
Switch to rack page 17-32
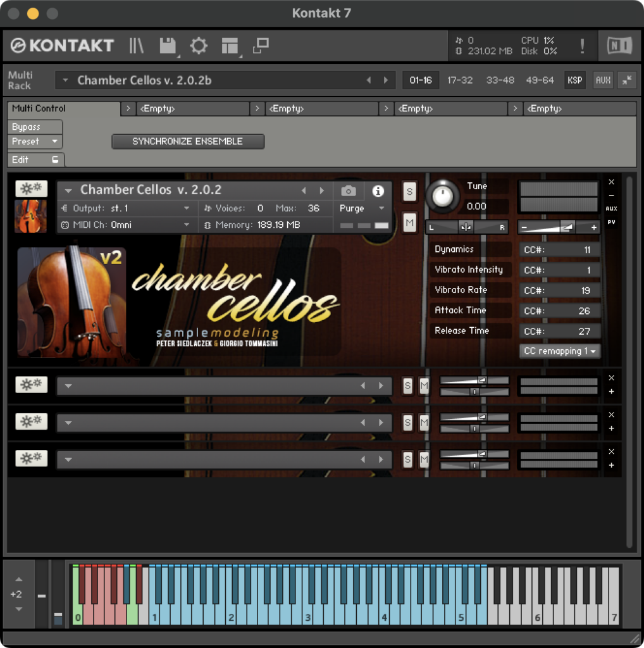tap(460, 80)
